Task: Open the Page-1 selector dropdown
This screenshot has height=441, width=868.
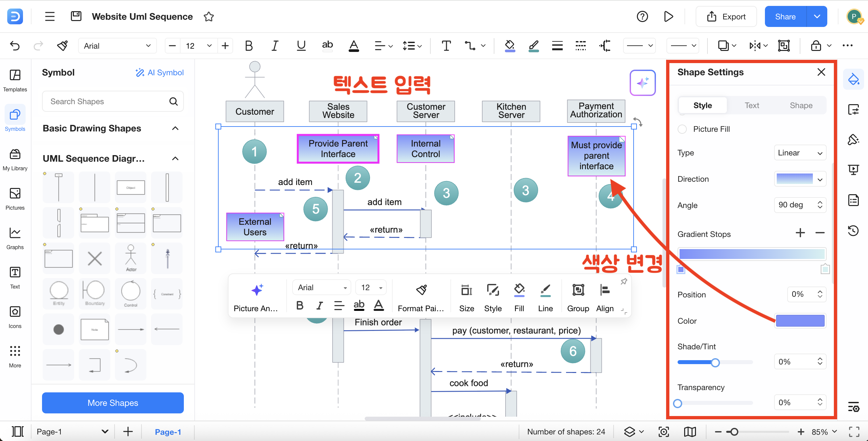Action: point(73,432)
